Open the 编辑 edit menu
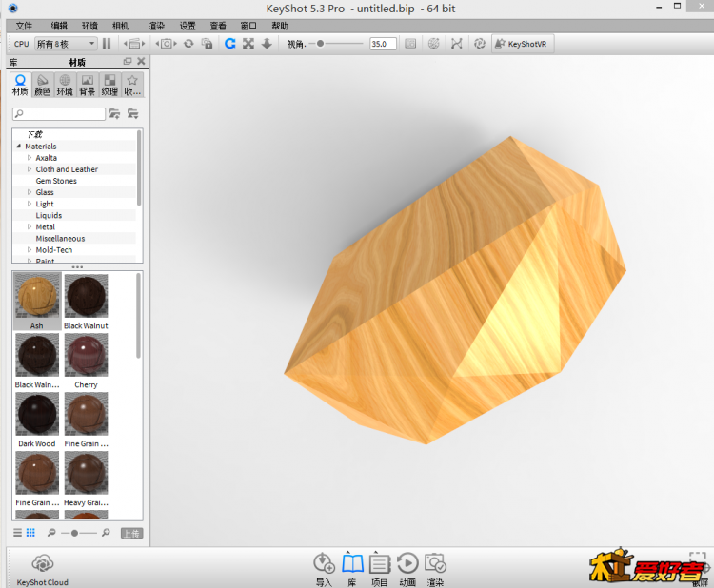Viewport: 714px width, 588px height. coord(59,26)
